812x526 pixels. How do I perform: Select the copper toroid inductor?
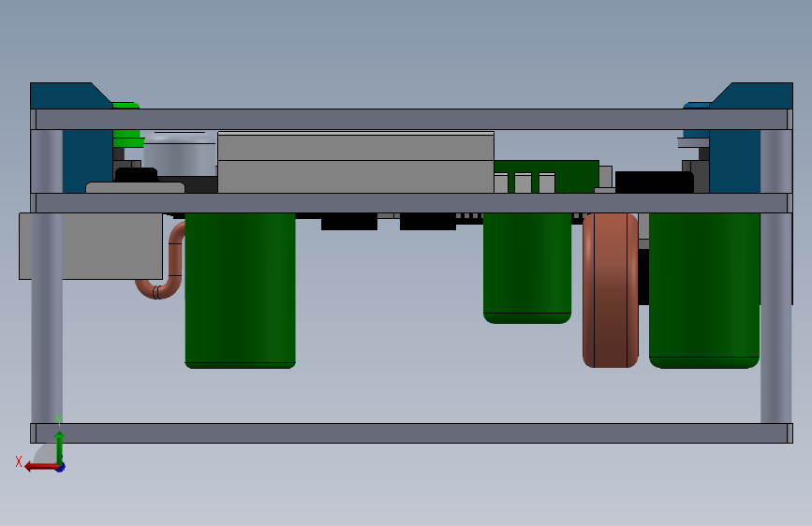[x=610, y=290]
